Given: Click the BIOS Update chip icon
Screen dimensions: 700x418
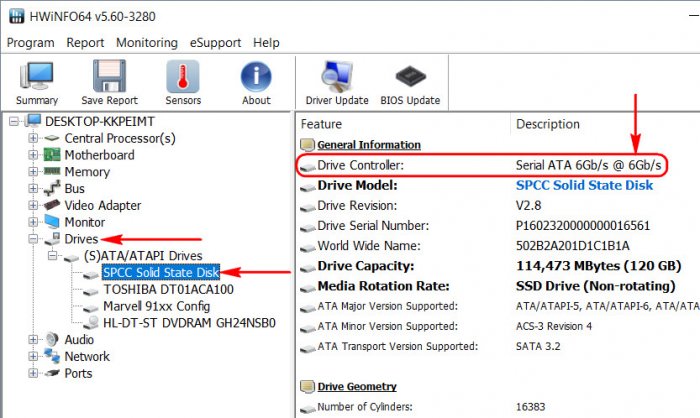Looking at the screenshot, I should [x=410, y=76].
